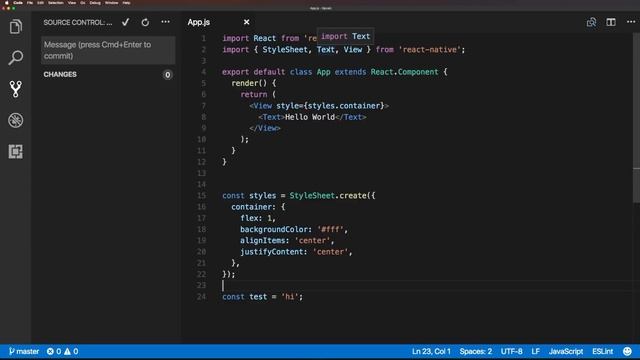Click ESLint in the status bar
The height and width of the screenshot is (360, 640).
point(602,351)
